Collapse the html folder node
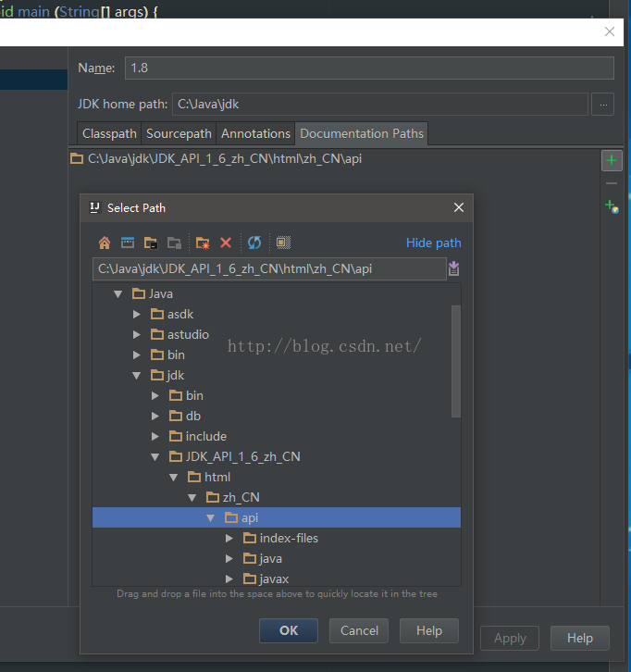The height and width of the screenshot is (672, 631). (174, 477)
